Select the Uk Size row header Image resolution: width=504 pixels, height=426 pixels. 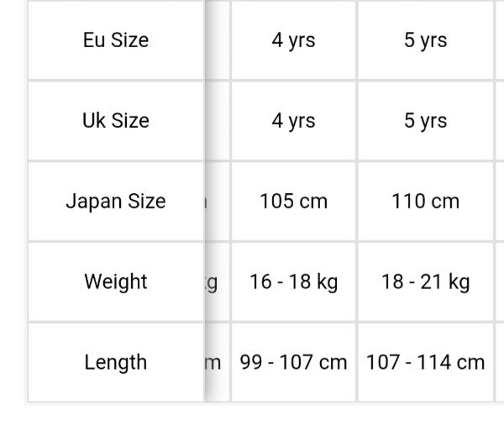tap(116, 120)
